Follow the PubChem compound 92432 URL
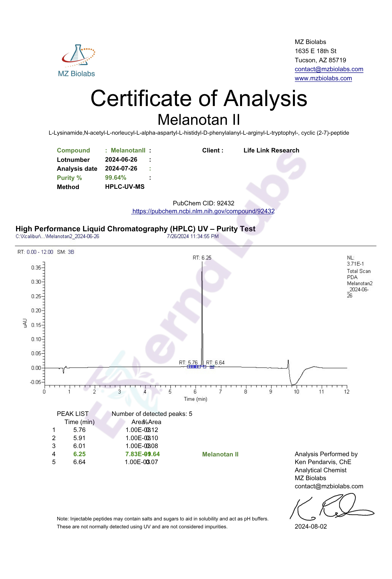The image size is (392, 579). point(203,211)
